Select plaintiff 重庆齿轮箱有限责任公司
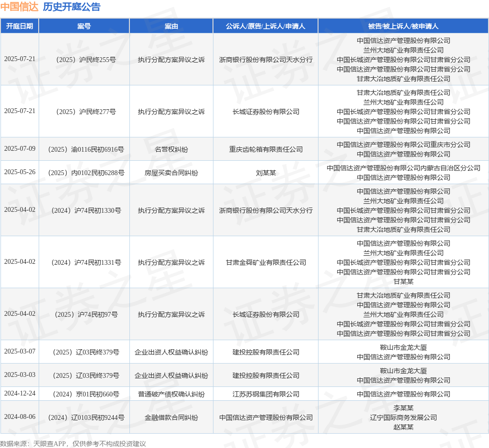The image size is (489, 448). 266,149
